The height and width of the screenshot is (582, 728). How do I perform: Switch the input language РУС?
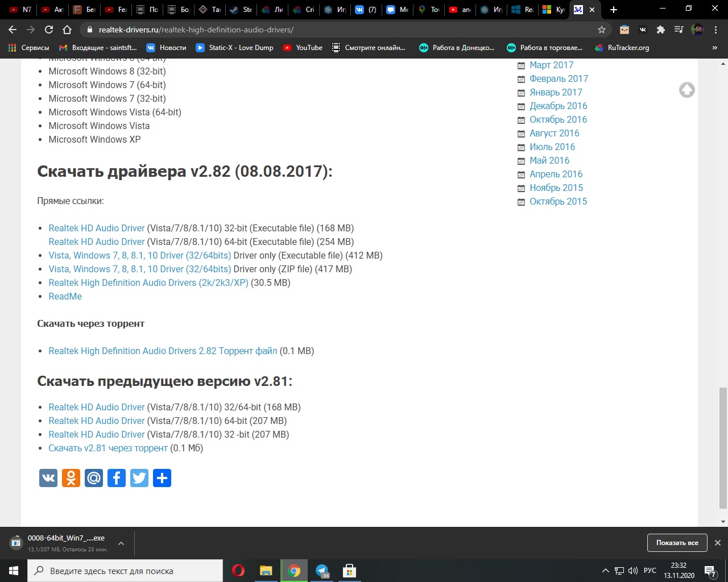pyautogui.click(x=650, y=571)
